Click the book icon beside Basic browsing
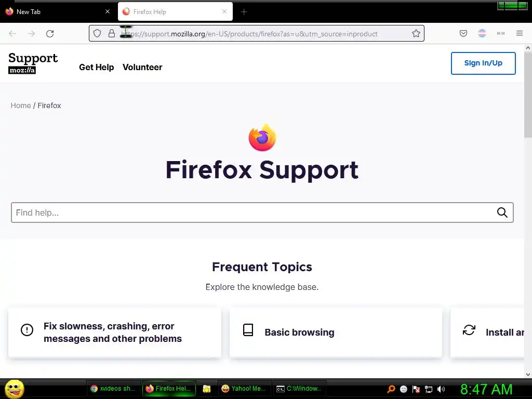The image size is (532, 399). (x=248, y=330)
